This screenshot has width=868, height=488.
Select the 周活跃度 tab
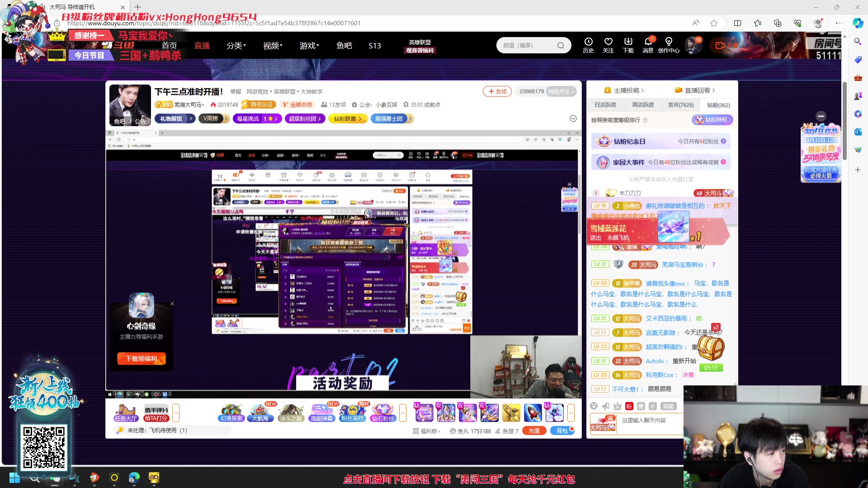tap(643, 105)
